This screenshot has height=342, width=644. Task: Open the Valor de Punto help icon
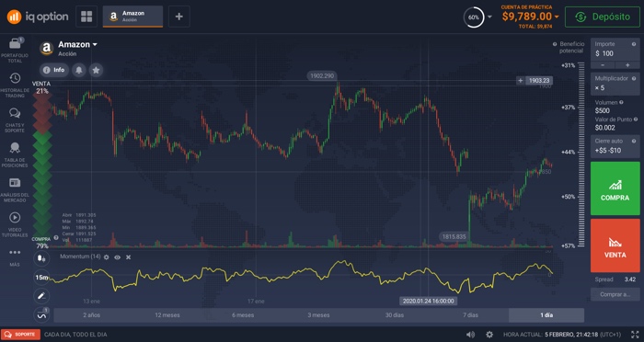pos(636,120)
